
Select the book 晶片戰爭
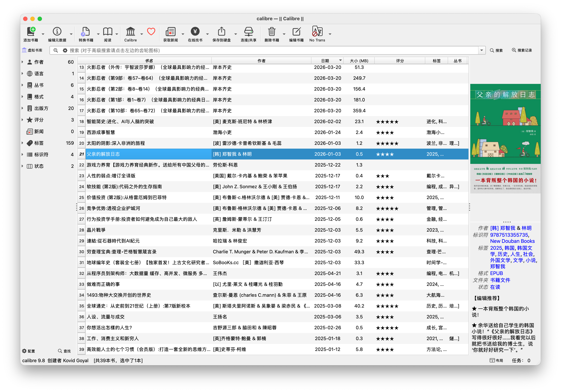point(273,230)
